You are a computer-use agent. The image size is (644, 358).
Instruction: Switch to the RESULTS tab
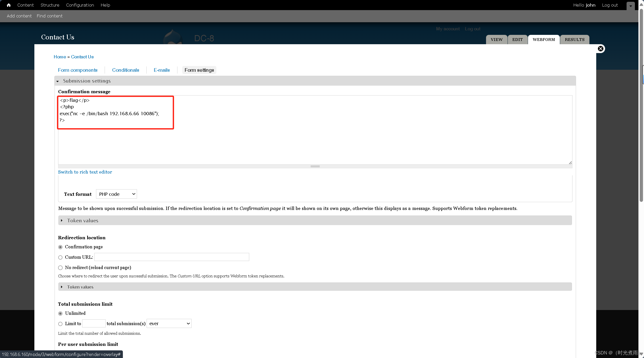click(x=574, y=40)
